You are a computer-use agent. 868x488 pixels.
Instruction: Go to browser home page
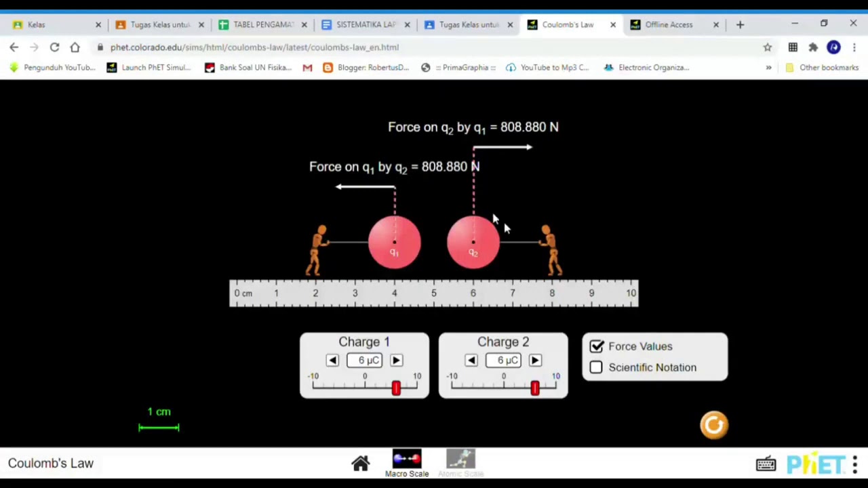click(x=75, y=47)
